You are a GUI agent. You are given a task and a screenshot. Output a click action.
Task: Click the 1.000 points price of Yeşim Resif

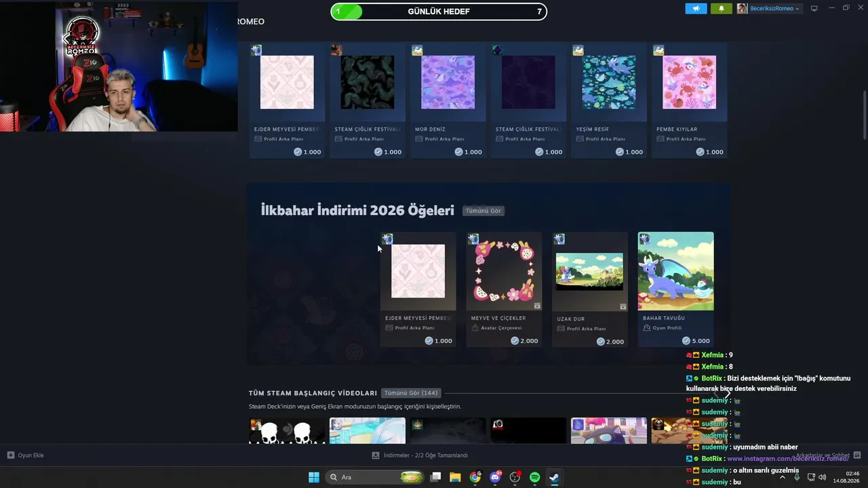[629, 152]
